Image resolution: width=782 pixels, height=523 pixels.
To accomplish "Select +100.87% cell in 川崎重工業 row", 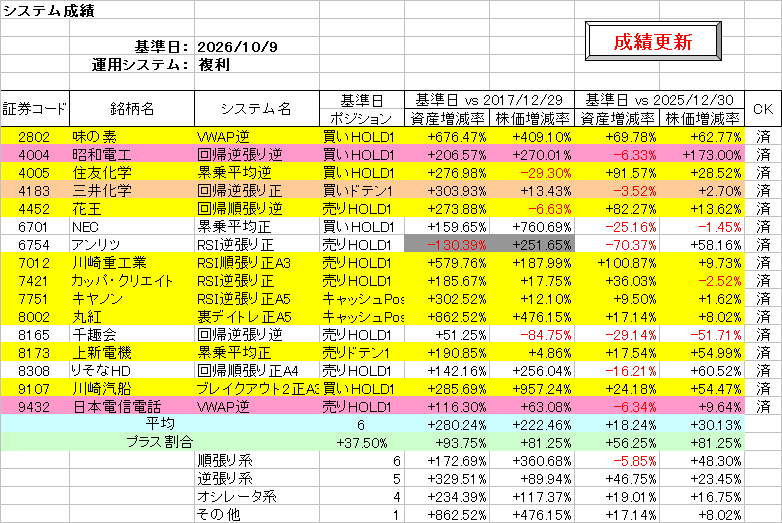I will point(617,263).
